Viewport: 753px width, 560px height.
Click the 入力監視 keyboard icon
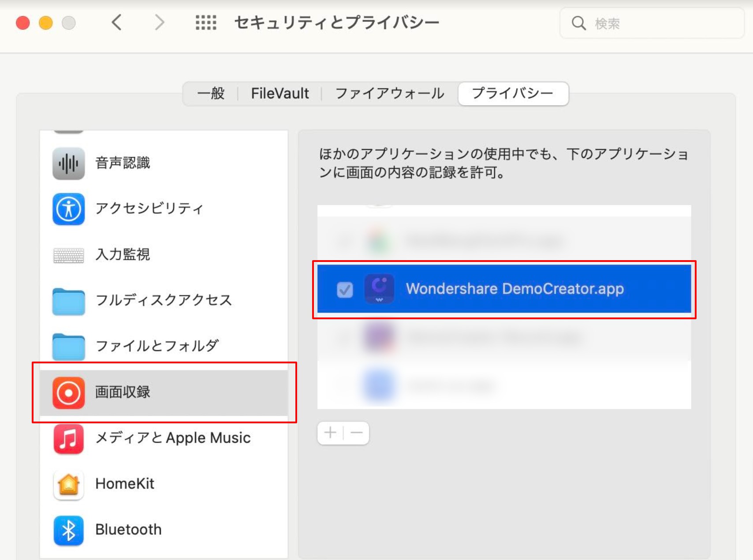coord(68,255)
